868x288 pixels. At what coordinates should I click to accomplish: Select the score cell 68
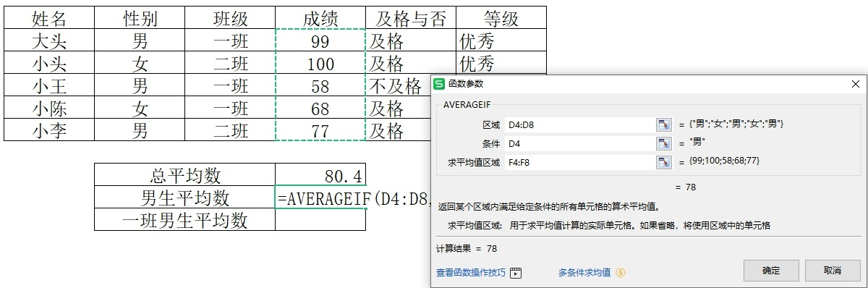320,108
